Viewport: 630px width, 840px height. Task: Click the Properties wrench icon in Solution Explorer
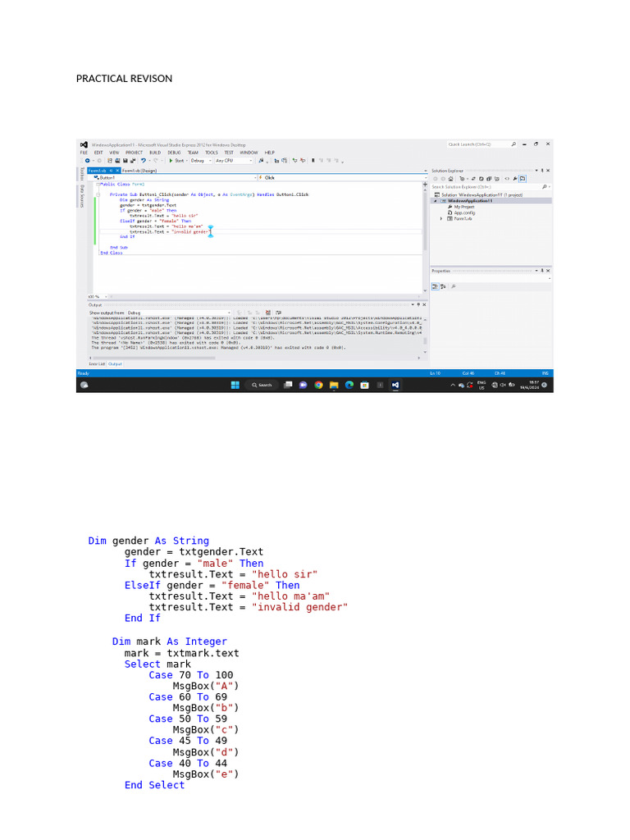(515, 178)
